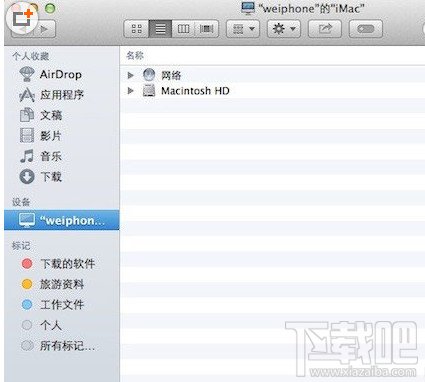
Task: Click the edit tags toolbar button
Action: [x=366, y=29]
